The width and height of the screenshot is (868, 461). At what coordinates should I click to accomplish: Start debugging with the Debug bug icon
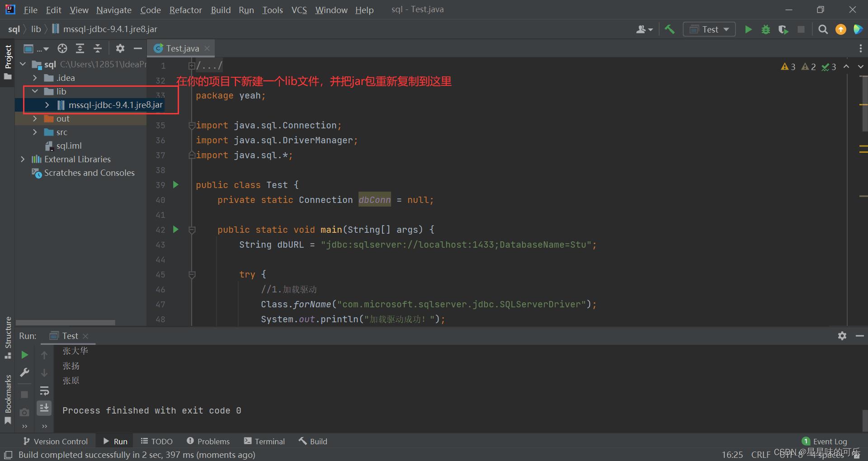[765, 29]
